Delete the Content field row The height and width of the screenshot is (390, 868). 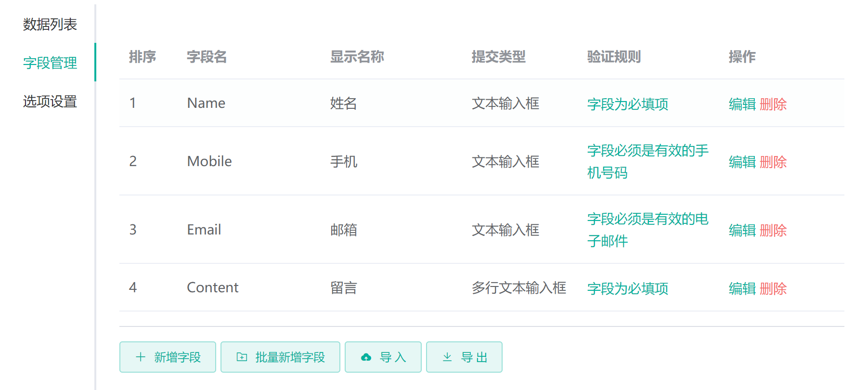(773, 288)
